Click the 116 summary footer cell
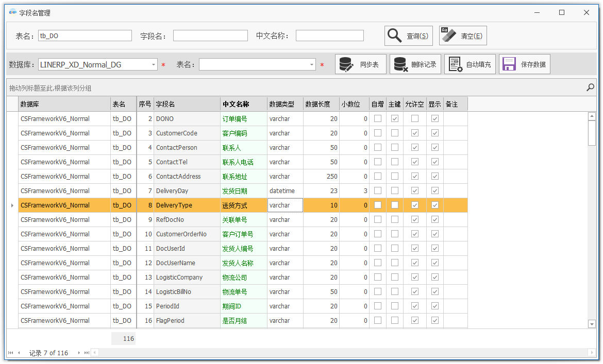603x364 pixels. [x=124, y=338]
